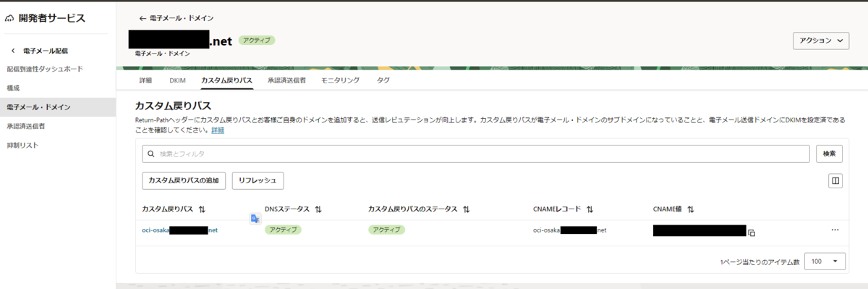
Task: Click the back arrow to 電子メール・ドメイン
Action: click(142, 18)
